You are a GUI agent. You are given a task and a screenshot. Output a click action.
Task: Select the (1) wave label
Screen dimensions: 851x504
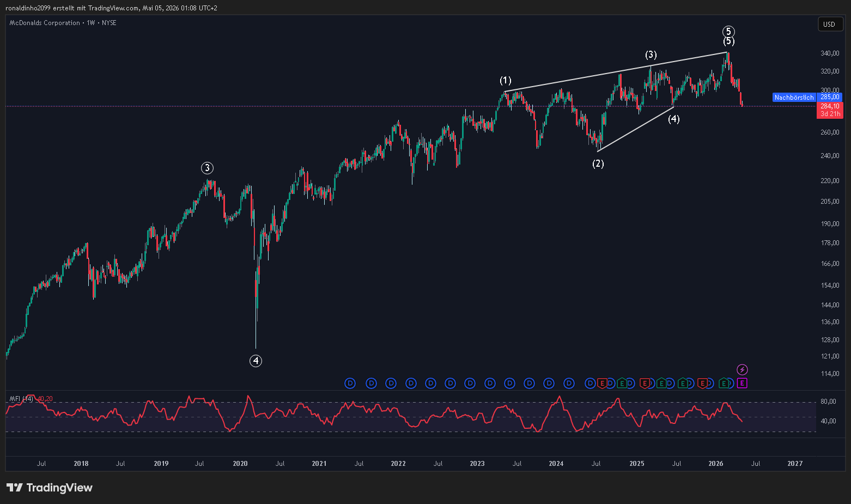(506, 81)
